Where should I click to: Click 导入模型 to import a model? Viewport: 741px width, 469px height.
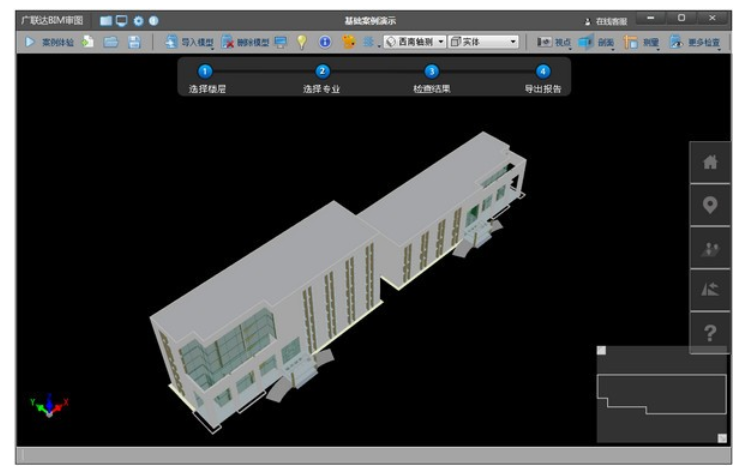(x=189, y=42)
